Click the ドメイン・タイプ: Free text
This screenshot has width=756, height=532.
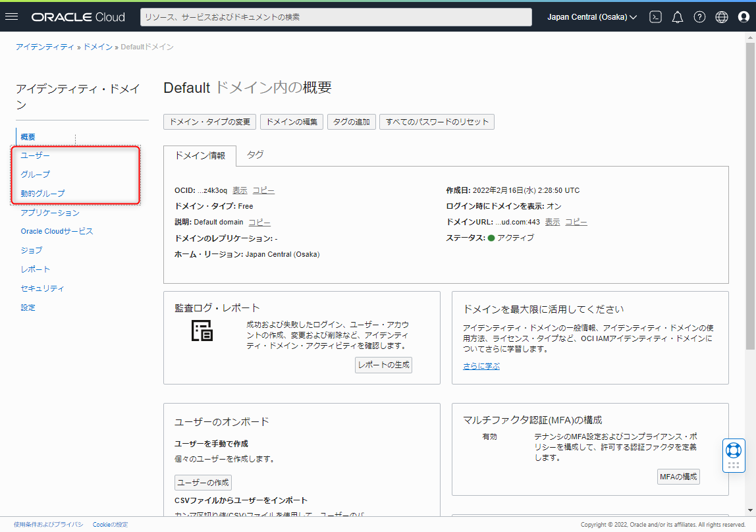213,206
